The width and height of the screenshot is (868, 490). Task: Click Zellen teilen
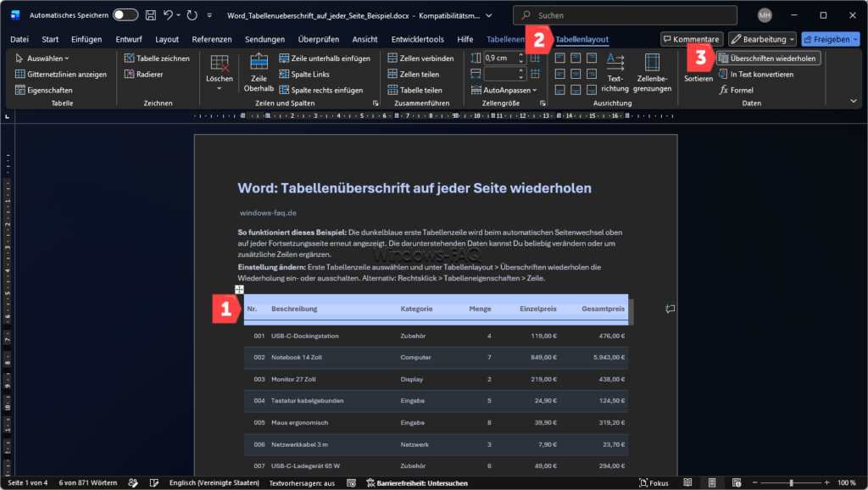coord(414,75)
